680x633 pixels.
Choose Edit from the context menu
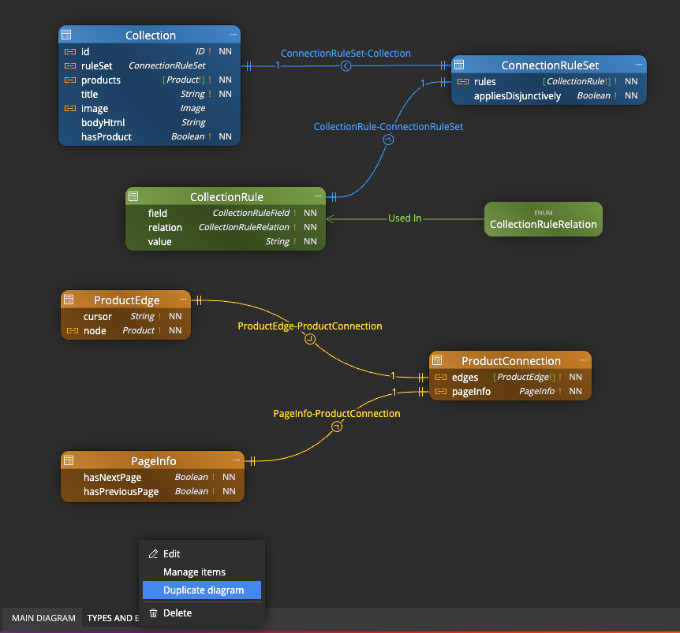pos(202,554)
